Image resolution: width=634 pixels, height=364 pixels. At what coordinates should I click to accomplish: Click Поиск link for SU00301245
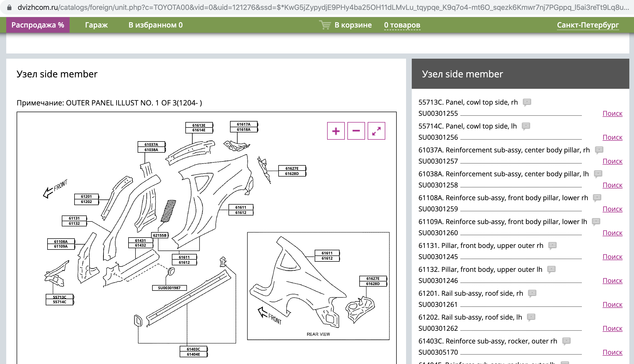point(612,257)
